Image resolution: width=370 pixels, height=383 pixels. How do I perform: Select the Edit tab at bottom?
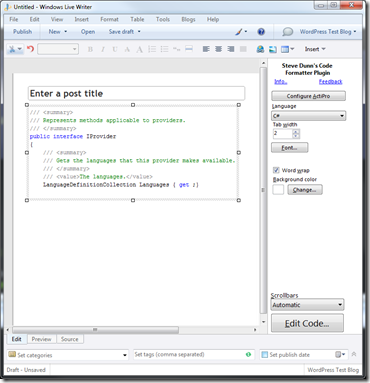point(17,339)
